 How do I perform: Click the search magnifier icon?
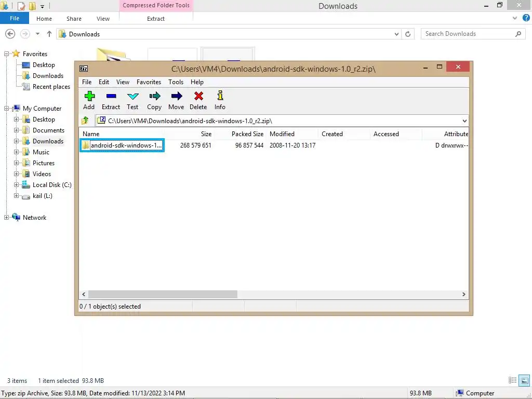pyautogui.click(x=518, y=34)
